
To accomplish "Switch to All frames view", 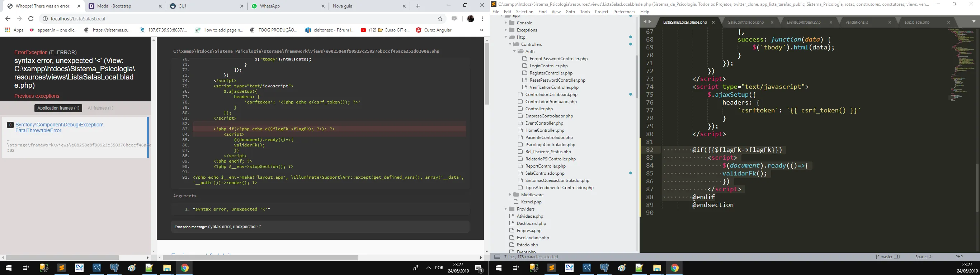I will coord(100,108).
